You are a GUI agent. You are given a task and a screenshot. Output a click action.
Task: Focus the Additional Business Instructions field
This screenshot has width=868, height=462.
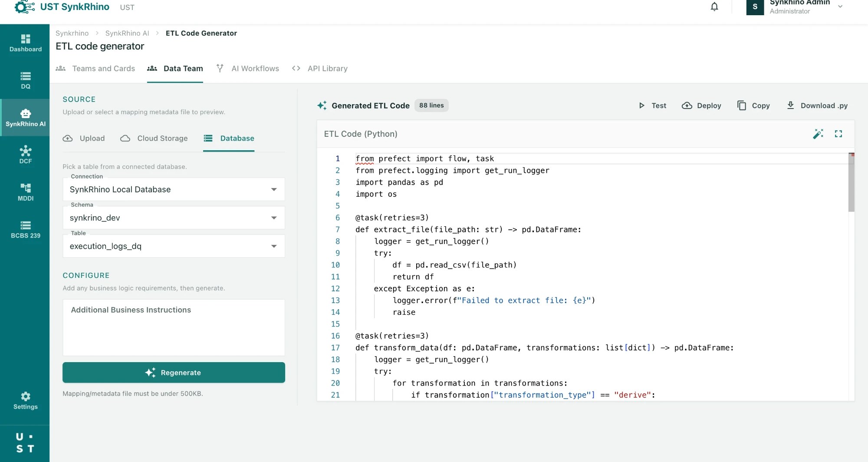tap(174, 327)
